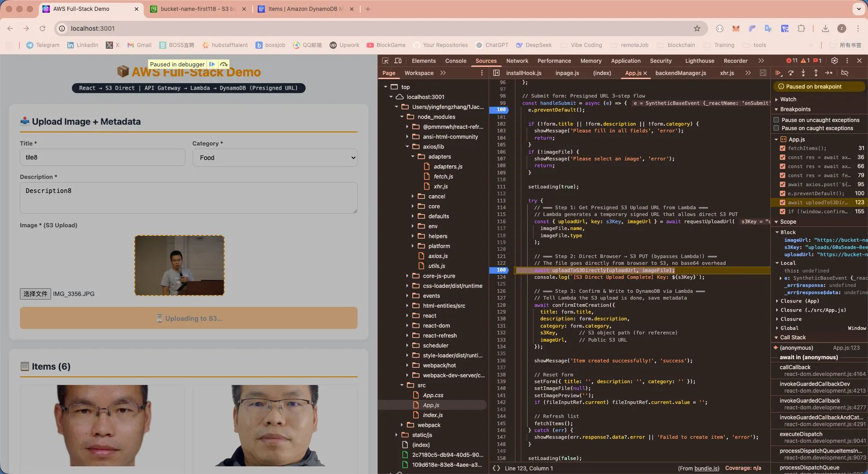
Task: Step into next function call
Action: [803, 73]
